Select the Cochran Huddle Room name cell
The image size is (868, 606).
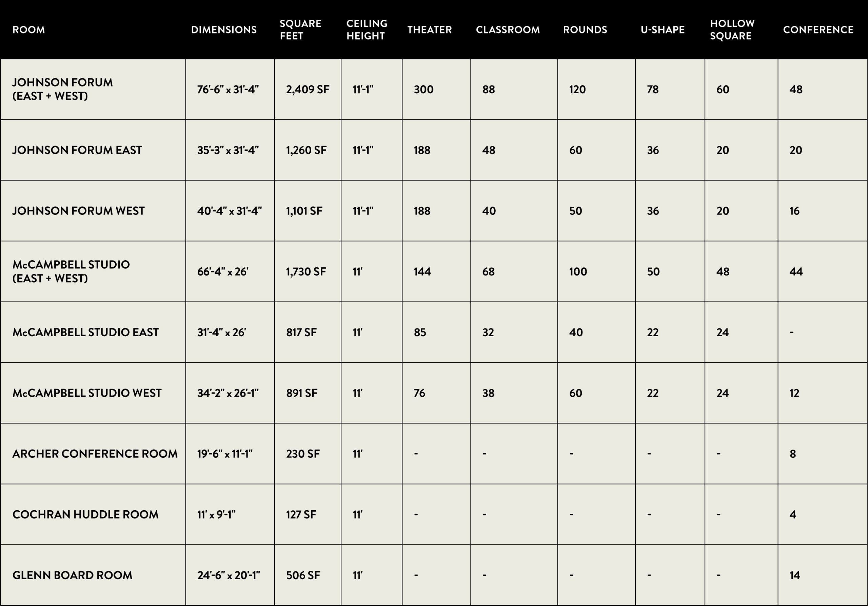click(x=85, y=514)
